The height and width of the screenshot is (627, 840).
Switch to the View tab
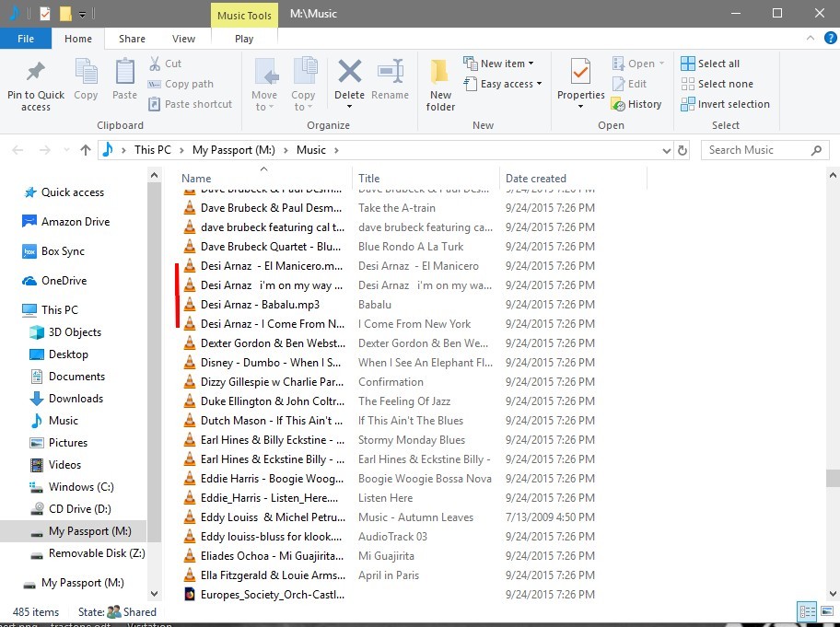183,39
